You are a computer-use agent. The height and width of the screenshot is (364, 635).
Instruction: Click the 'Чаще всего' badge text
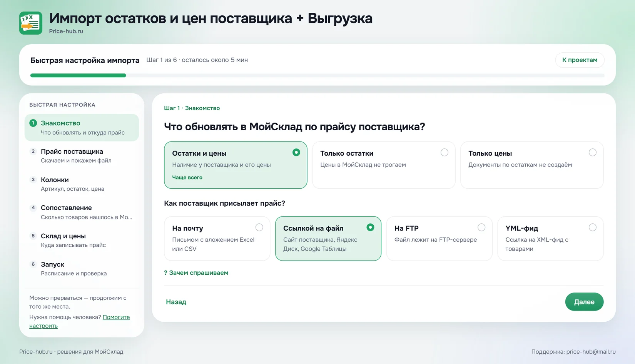pos(187,177)
